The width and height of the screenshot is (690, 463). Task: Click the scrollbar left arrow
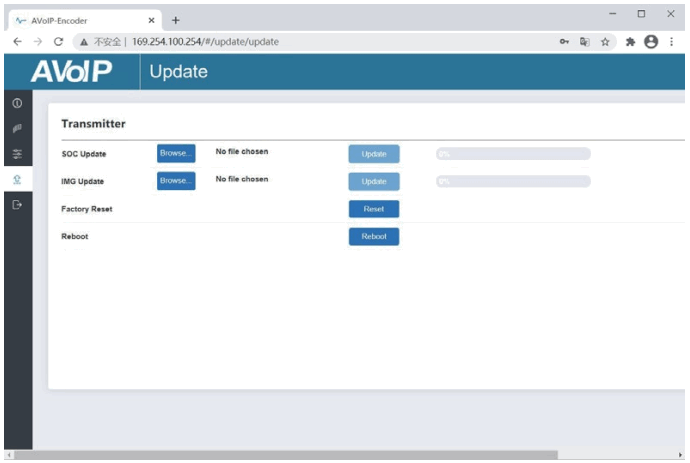tap(9, 455)
